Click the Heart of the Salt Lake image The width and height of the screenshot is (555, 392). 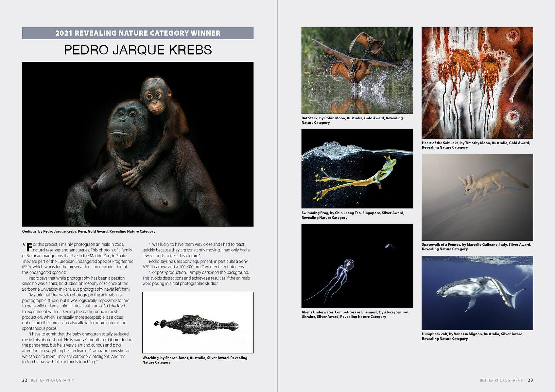click(x=477, y=83)
